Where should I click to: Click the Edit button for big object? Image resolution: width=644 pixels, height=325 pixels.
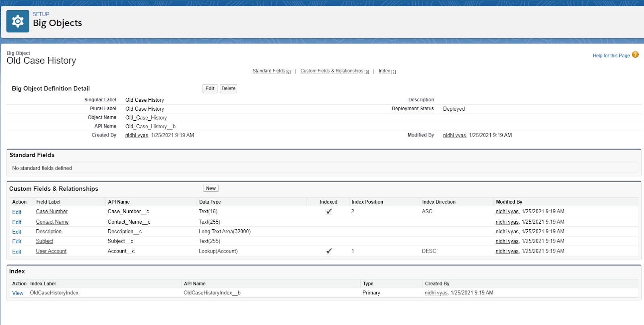210,88
